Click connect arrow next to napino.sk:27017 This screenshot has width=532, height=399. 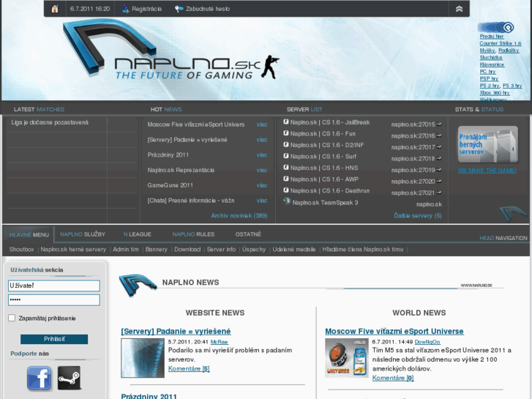(x=439, y=147)
